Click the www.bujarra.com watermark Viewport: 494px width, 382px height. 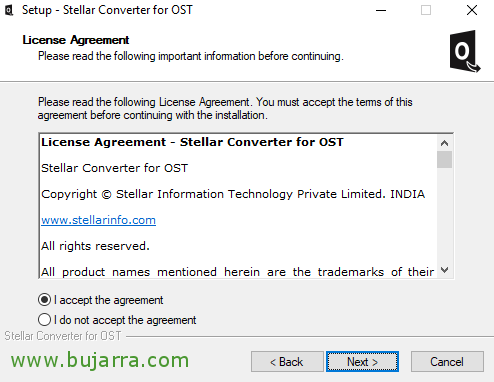pos(100,361)
